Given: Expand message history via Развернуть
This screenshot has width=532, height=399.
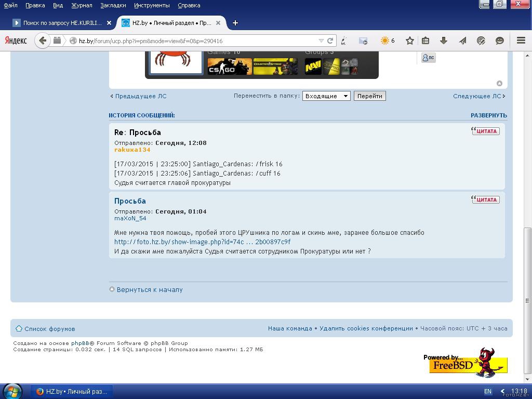Looking at the screenshot, I should (x=488, y=115).
